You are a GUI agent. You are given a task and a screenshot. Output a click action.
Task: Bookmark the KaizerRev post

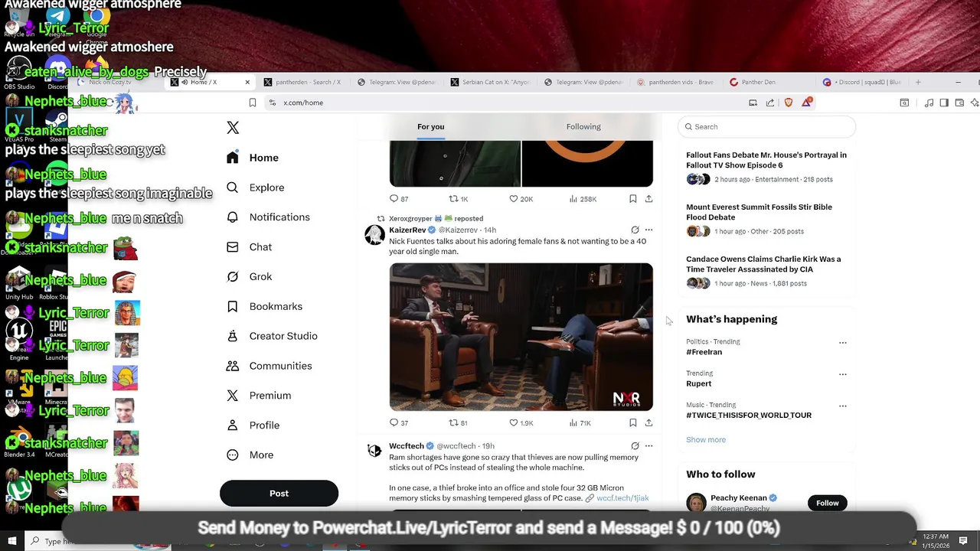[x=632, y=422]
